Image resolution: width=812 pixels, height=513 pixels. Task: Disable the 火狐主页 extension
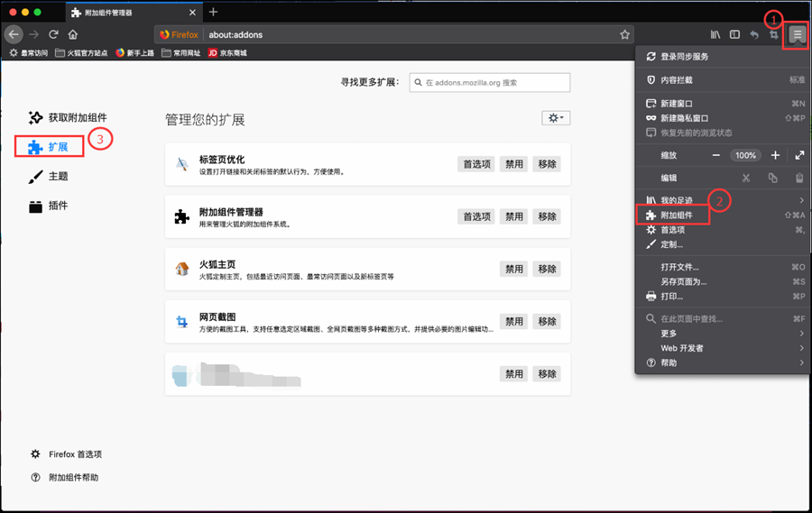click(513, 269)
